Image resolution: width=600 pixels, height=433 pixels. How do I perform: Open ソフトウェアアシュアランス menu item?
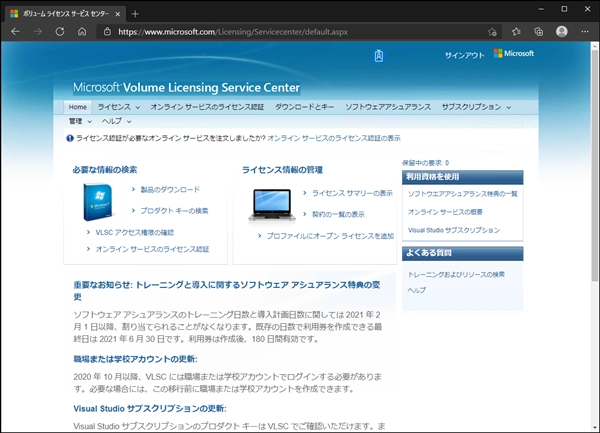pyautogui.click(x=388, y=107)
